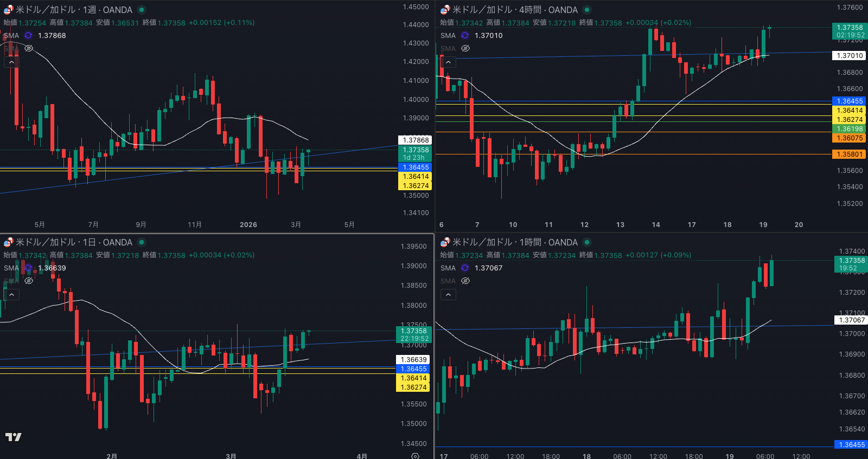Click the SMA refresh icon on the 1時間 chart
This screenshot has height=459, width=868.
pyautogui.click(x=465, y=268)
